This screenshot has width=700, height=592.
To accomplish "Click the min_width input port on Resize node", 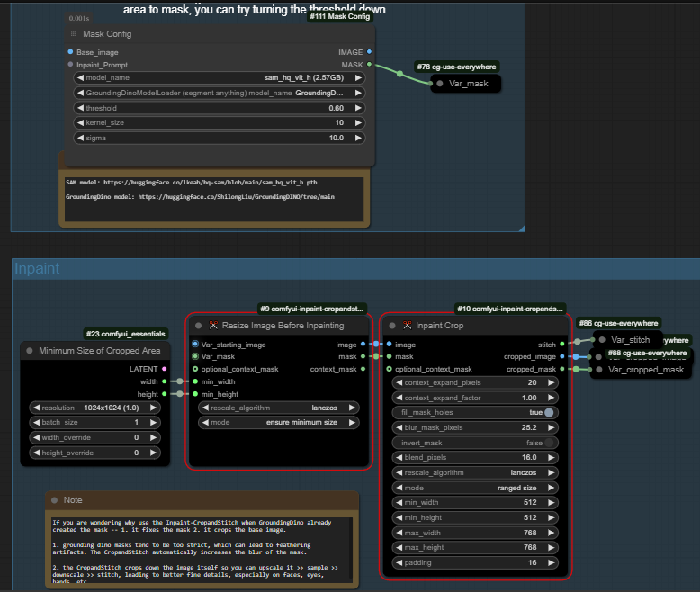I will (x=195, y=381).
